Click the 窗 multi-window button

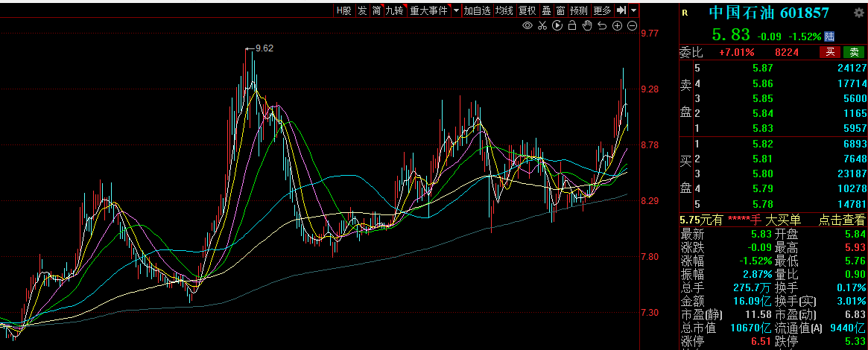(x=561, y=10)
